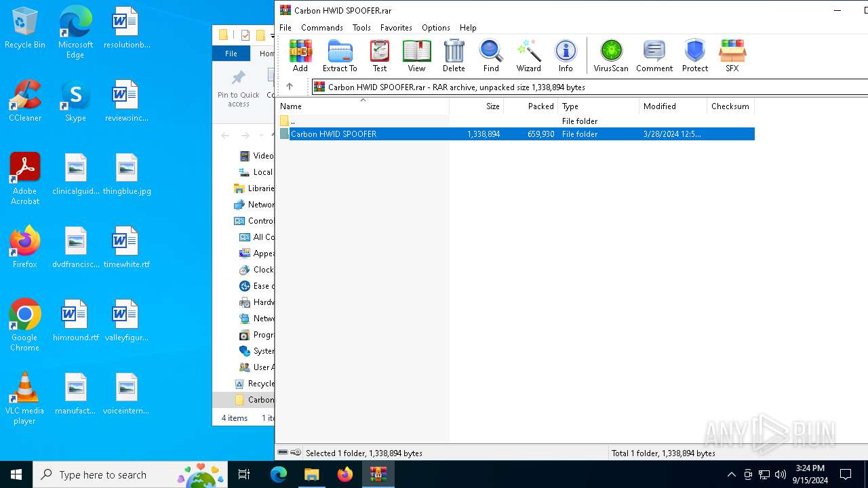Open the Help menu
Image resolution: width=868 pixels, height=488 pixels.
coord(468,28)
